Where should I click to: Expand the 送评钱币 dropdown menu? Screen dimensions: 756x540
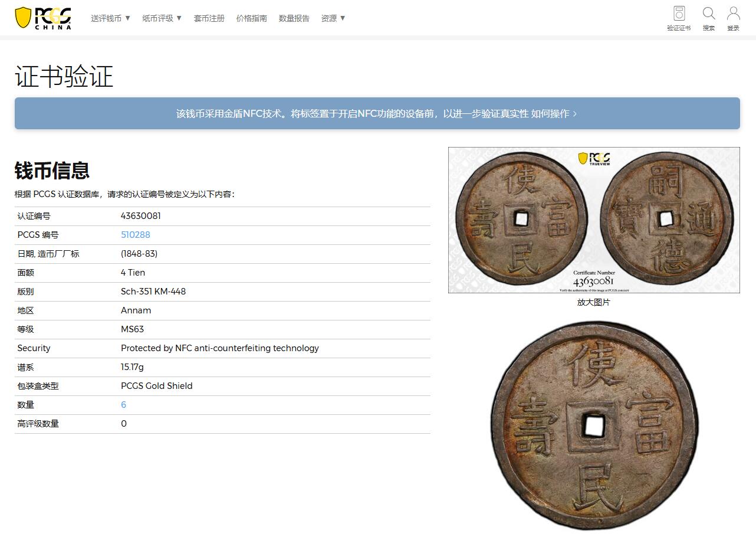[110, 18]
